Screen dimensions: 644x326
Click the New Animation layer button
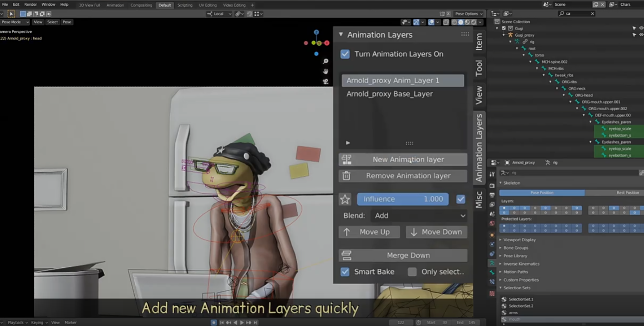coord(408,160)
